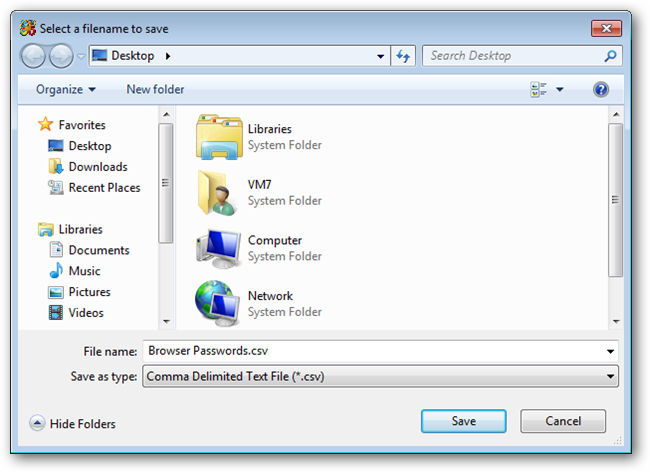Select the Computer system folder icon

pos(218,249)
